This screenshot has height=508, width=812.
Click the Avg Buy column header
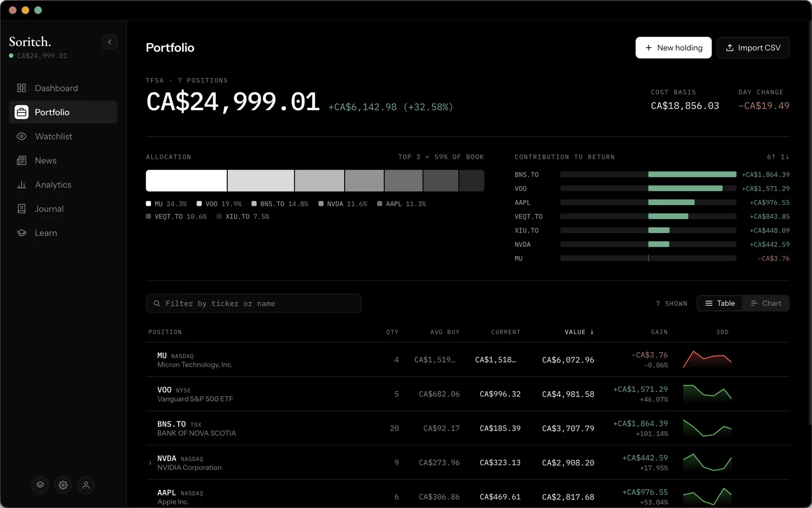(445, 332)
